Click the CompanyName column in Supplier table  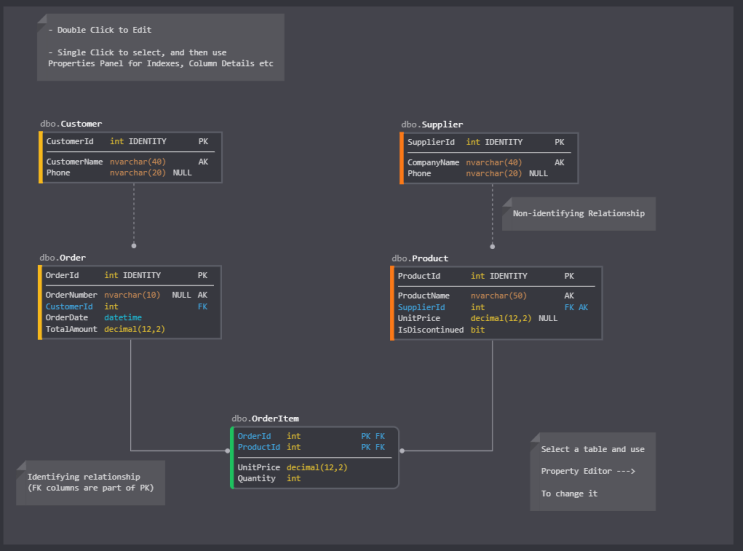point(433,162)
